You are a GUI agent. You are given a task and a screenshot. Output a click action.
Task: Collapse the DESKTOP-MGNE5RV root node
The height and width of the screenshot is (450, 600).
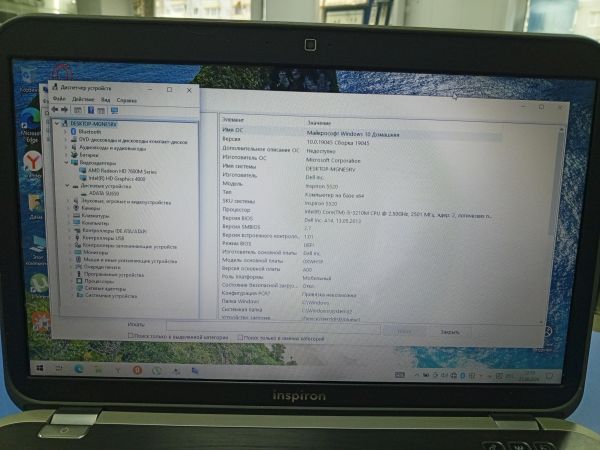tap(57, 123)
